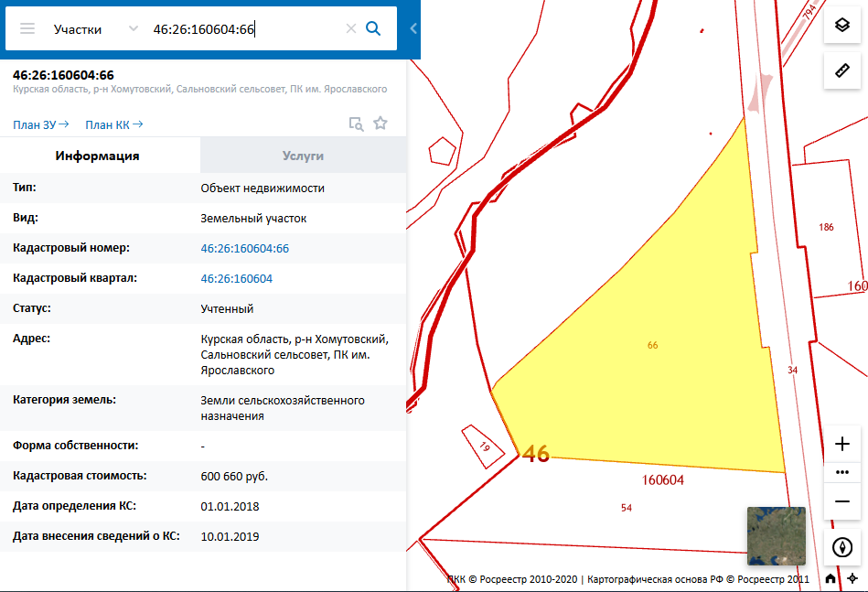Viewport: 868px width, 592px height.
Task: Click the find-on-map icon near star
Action: [x=356, y=124]
